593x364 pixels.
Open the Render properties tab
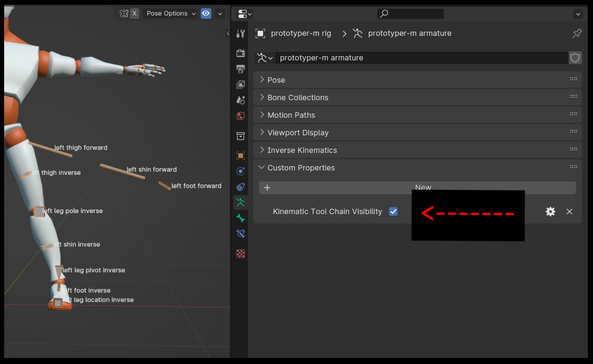click(x=240, y=53)
